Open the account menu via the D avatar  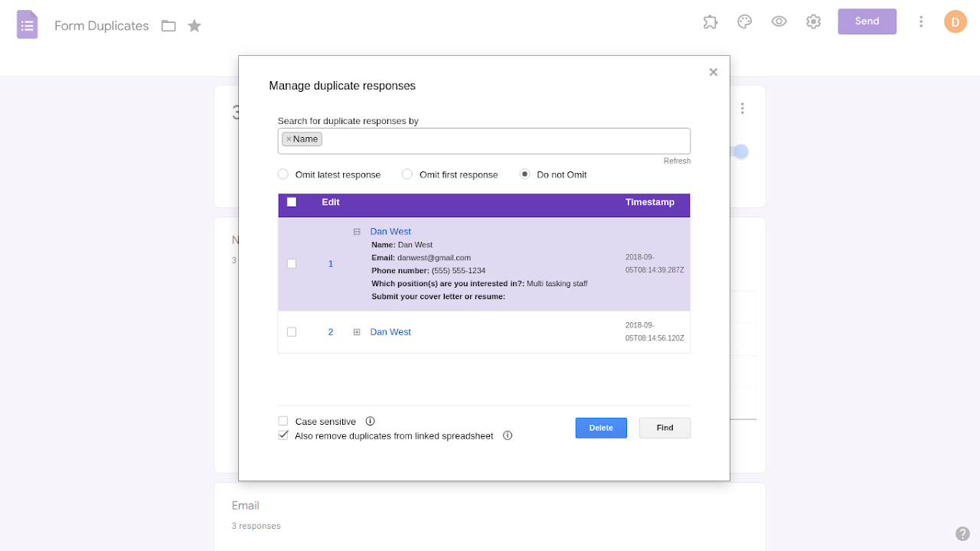[x=955, y=21]
